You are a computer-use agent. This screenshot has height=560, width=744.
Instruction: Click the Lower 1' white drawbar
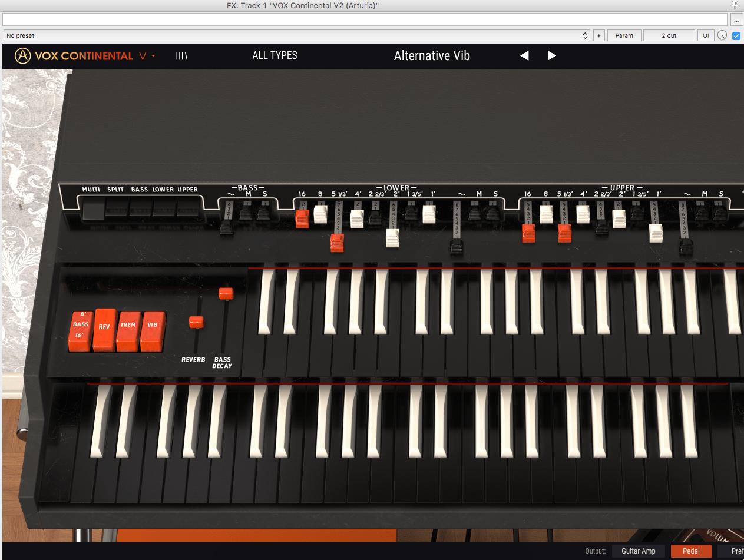(x=429, y=214)
